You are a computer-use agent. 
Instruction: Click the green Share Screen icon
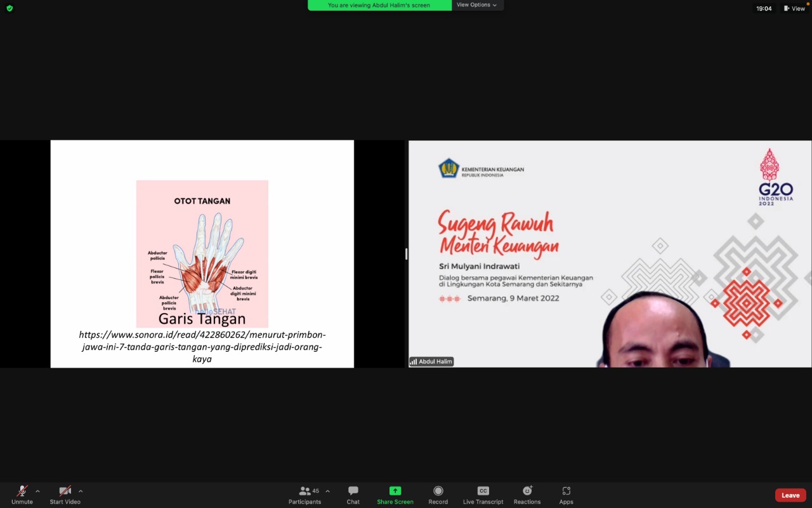pos(395,491)
